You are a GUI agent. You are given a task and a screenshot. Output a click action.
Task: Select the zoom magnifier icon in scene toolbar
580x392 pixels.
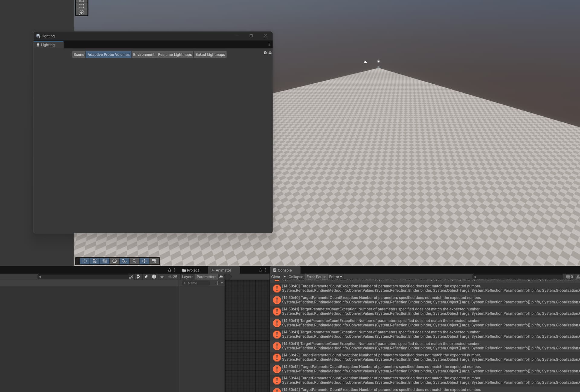click(x=134, y=261)
